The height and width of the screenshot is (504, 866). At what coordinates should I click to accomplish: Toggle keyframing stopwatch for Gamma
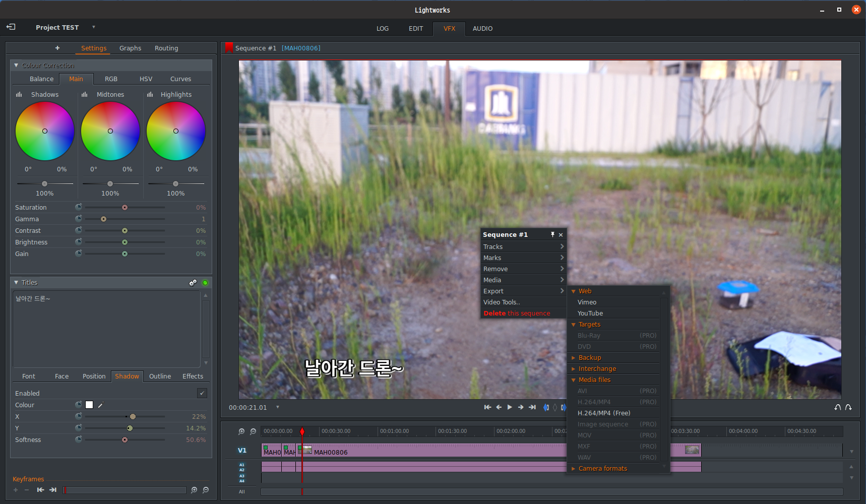tap(79, 219)
